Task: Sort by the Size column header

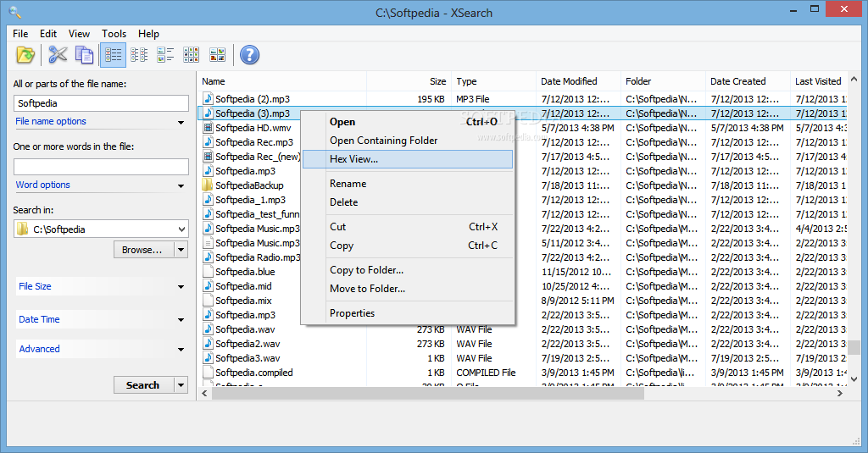Action: pos(409,81)
